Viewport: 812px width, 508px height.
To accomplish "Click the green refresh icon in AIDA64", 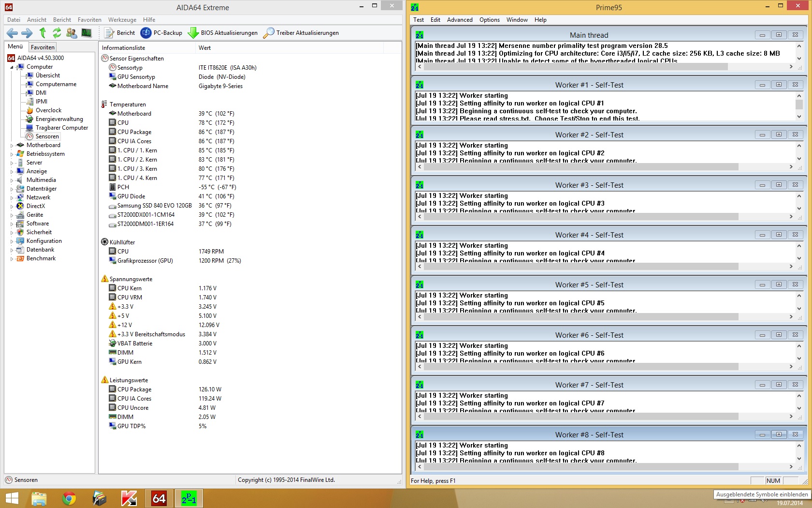I will coord(57,33).
